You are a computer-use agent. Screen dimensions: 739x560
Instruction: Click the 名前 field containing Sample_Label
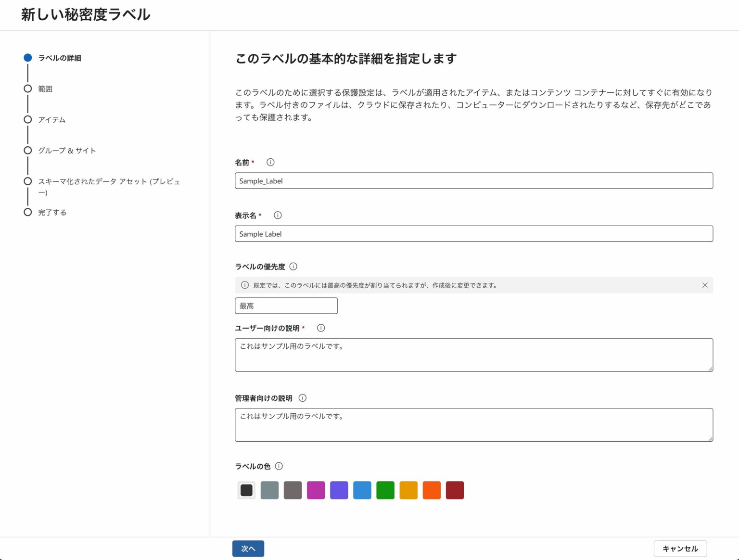pos(474,181)
